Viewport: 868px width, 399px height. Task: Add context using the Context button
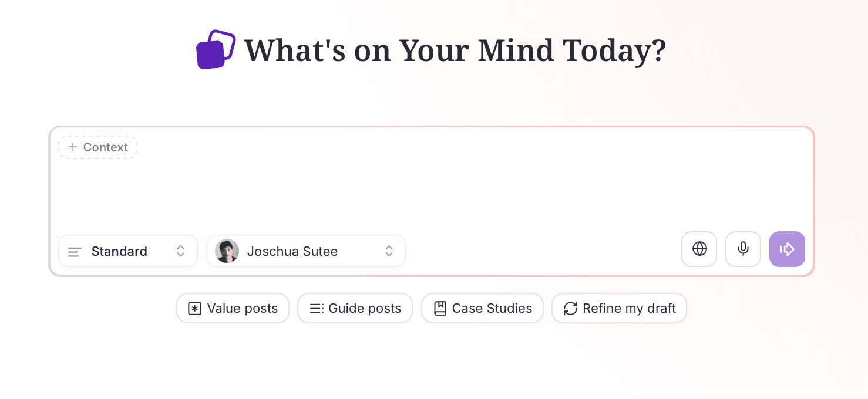coord(97,147)
